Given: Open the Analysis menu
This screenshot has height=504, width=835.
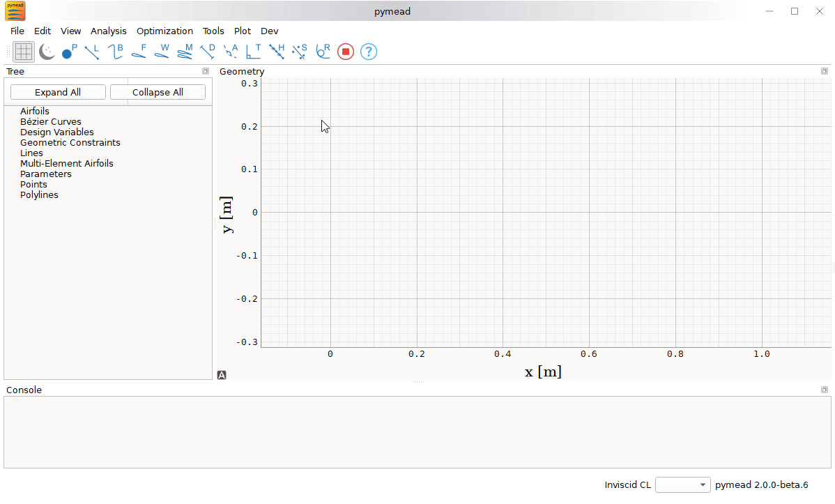Looking at the screenshot, I should (x=109, y=31).
